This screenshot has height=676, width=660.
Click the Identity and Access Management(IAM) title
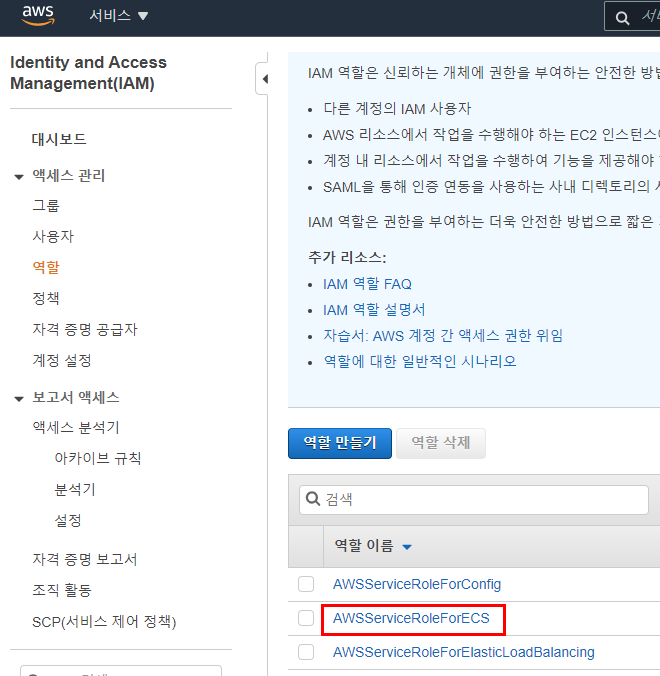(x=88, y=73)
